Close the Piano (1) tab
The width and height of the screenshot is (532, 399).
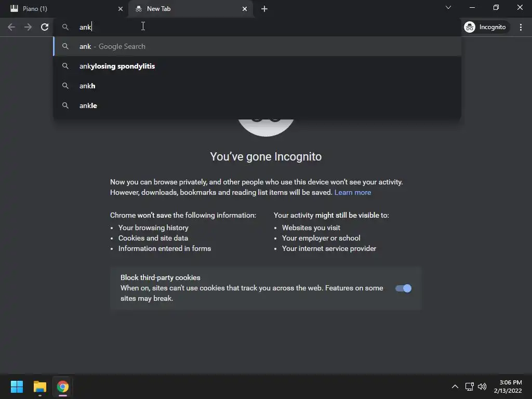(x=121, y=9)
